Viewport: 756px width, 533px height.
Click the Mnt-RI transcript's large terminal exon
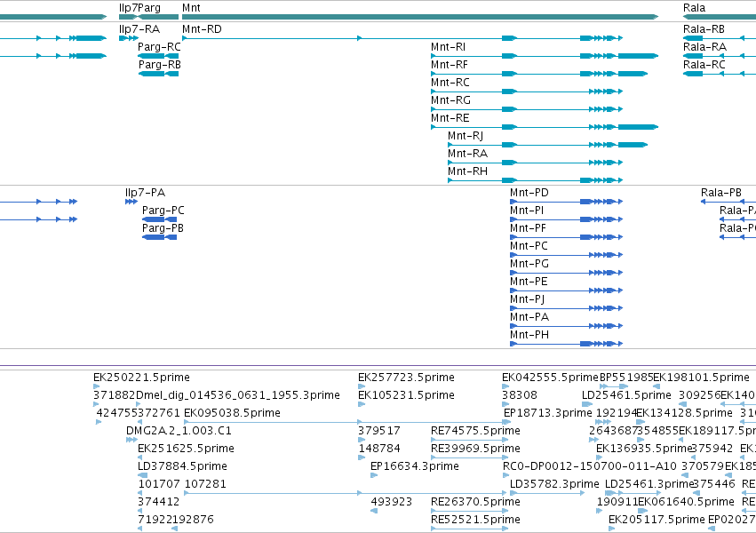638,56
